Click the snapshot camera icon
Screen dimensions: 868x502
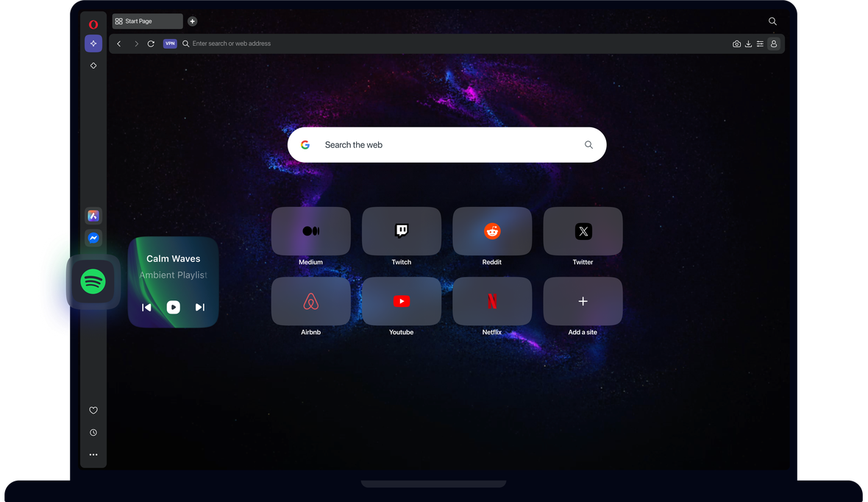click(736, 44)
